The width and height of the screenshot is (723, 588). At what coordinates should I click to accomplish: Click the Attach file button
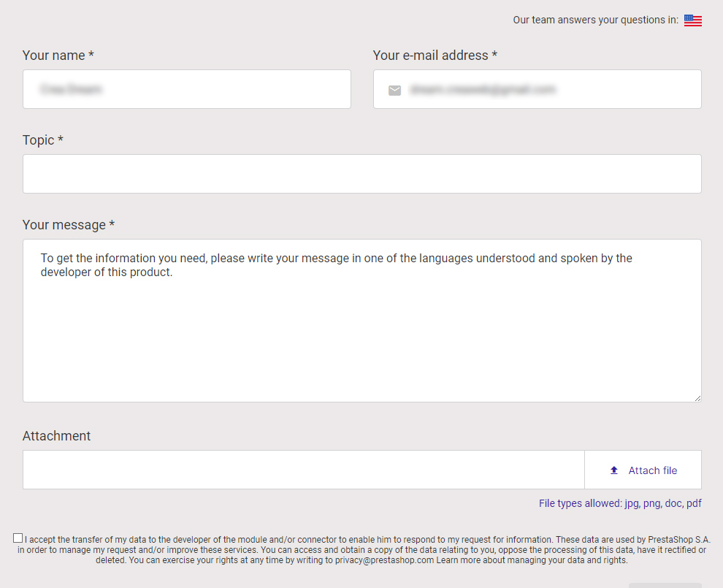tap(643, 470)
